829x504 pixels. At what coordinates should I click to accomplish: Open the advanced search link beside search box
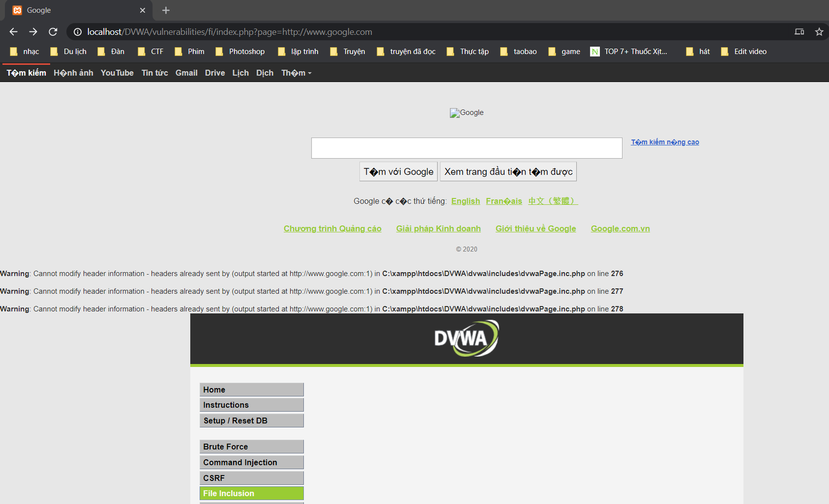click(665, 142)
